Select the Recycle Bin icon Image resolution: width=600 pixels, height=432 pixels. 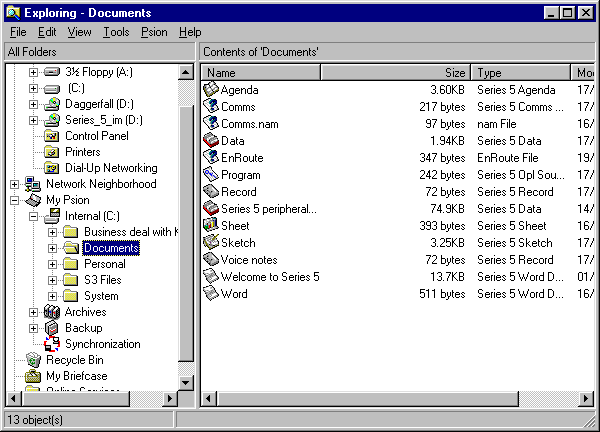click(x=33, y=360)
